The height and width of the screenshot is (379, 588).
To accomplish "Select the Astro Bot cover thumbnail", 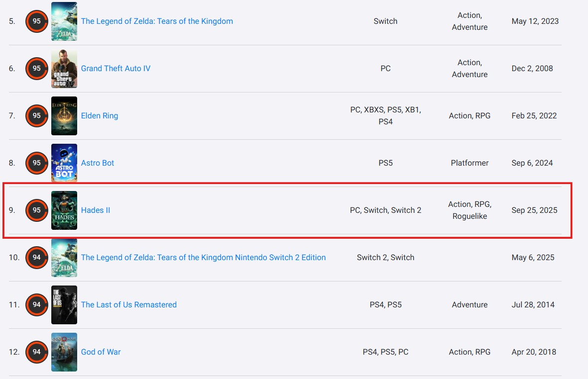I will click(x=64, y=163).
